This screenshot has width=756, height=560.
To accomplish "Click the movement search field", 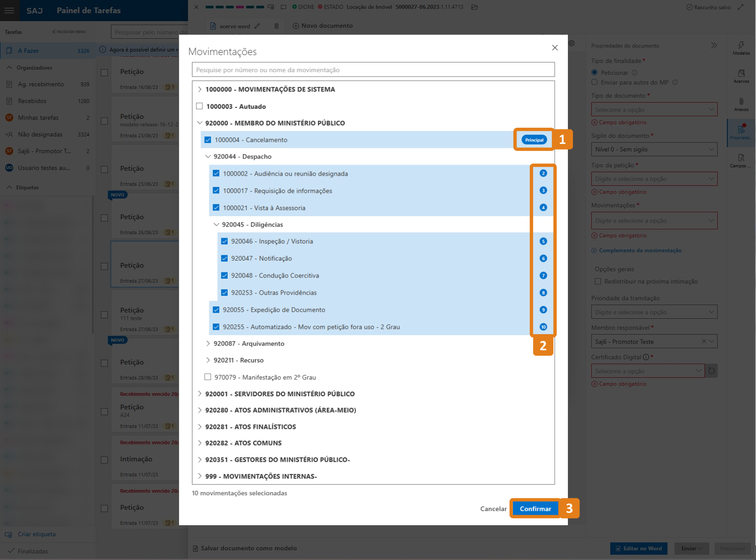I will click(373, 70).
